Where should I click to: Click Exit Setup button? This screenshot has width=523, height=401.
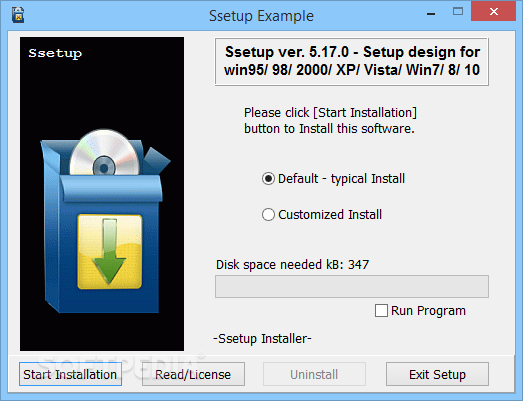437,374
